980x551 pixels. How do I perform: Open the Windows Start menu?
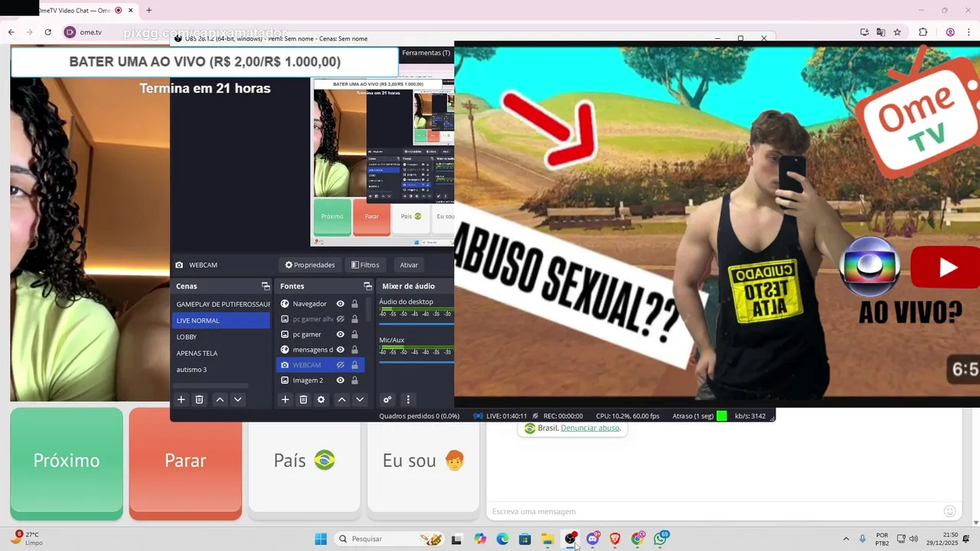tap(321, 539)
